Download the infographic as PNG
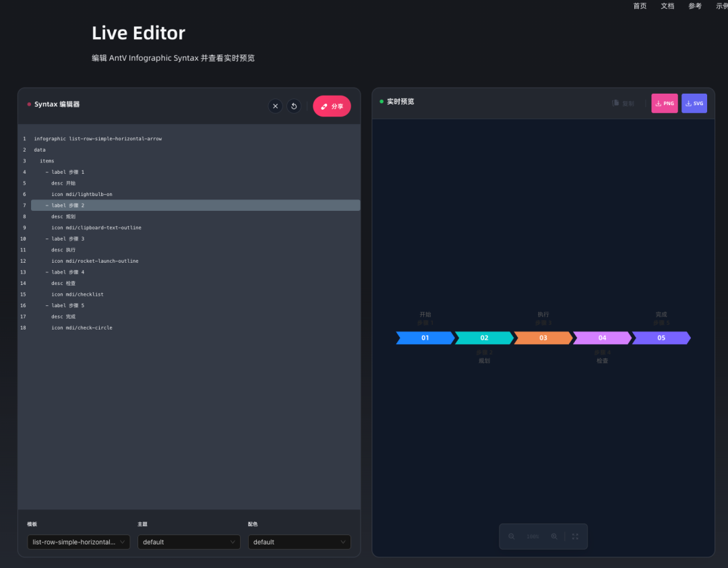The height and width of the screenshot is (568, 728). pos(664,103)
